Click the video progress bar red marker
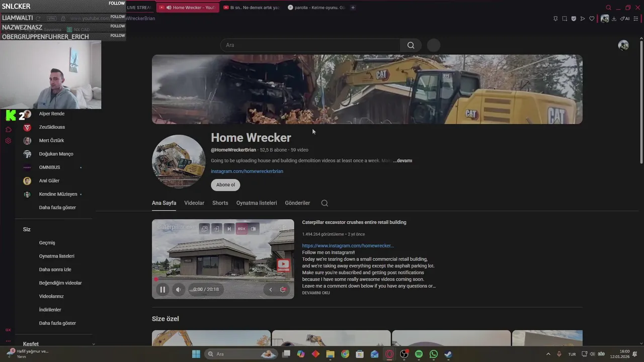 click(156, 279)
